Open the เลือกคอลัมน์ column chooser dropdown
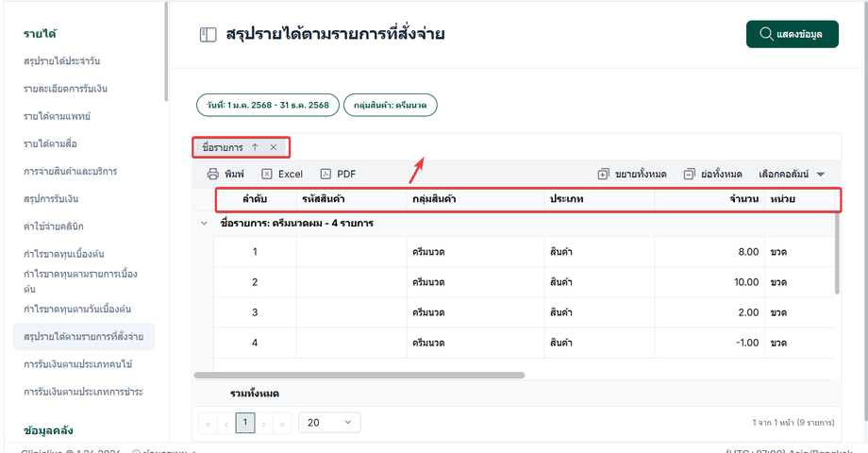868x453 pixels. tap(792, 174)
